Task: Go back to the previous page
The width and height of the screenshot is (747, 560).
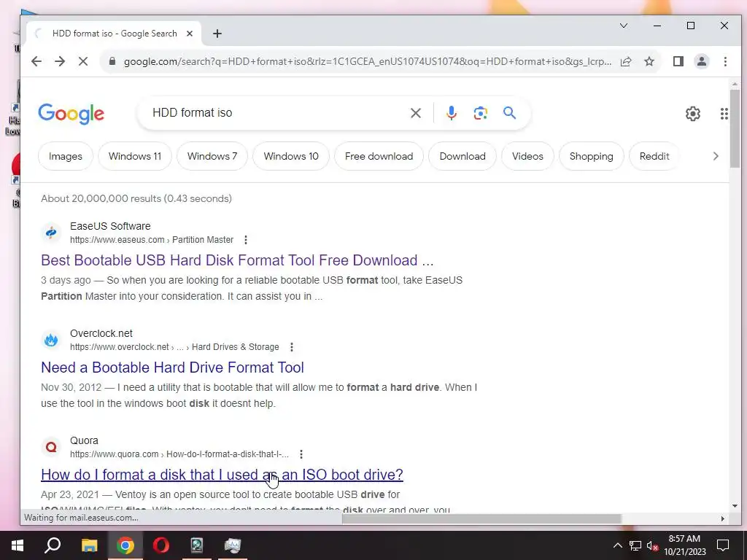Action: [36, 61]
